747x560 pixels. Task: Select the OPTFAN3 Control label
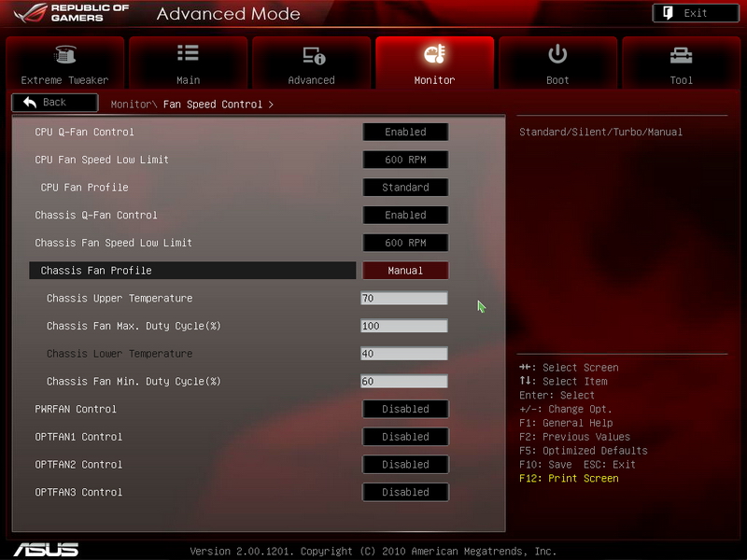pyautogui.click(x=78, y=492)
